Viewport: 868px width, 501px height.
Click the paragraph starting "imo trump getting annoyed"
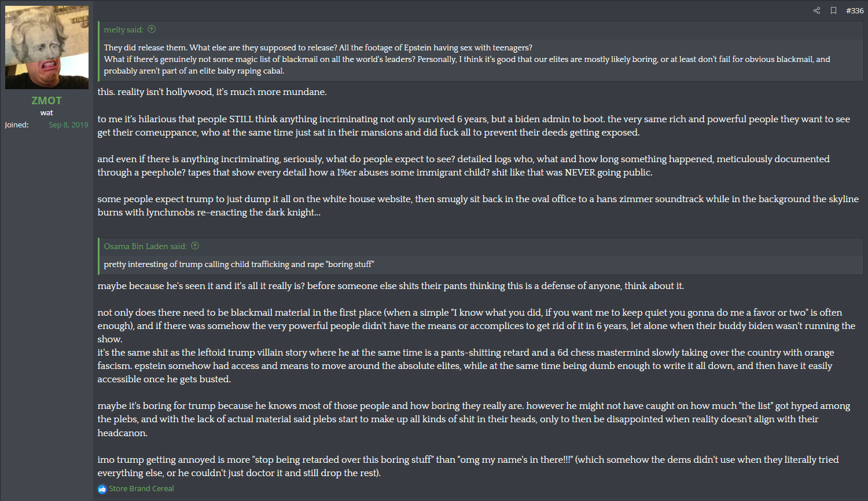point(468,466)
